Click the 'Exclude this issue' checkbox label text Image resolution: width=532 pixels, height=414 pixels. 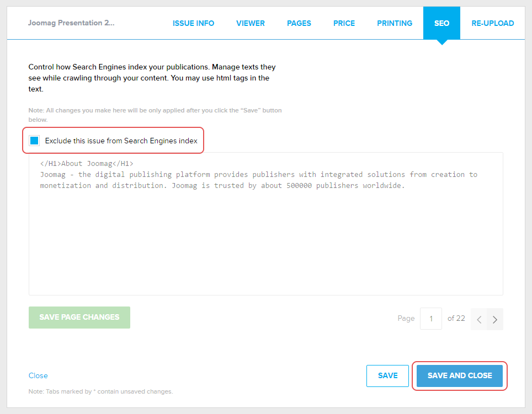tap(121, 141)
